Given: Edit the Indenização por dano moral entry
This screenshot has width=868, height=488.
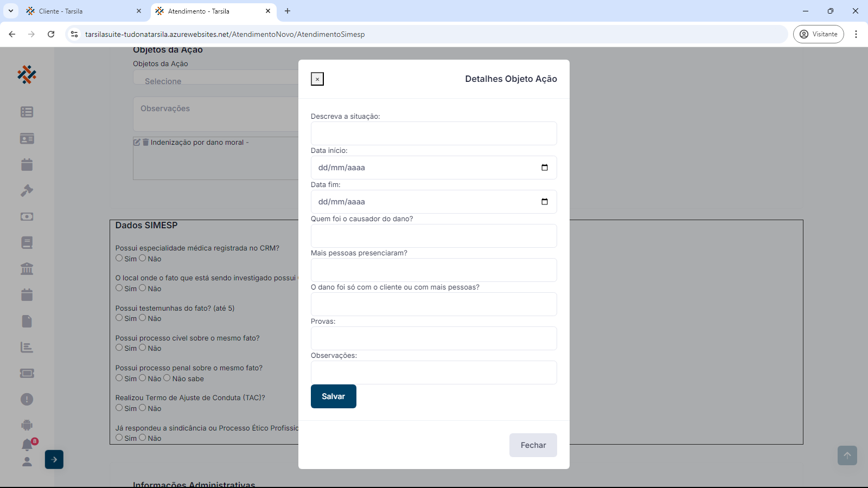Looking at the screenshot, I should pos(137,142).
